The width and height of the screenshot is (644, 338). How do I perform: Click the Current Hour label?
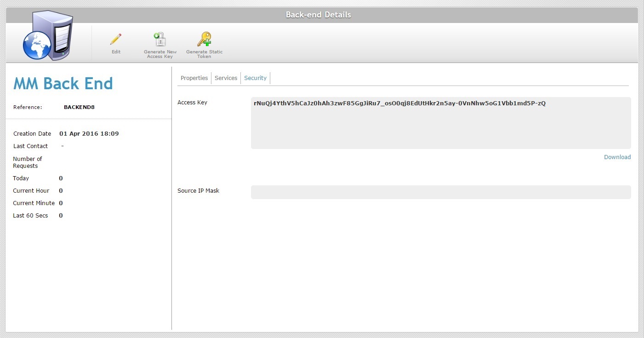(31, 191)
